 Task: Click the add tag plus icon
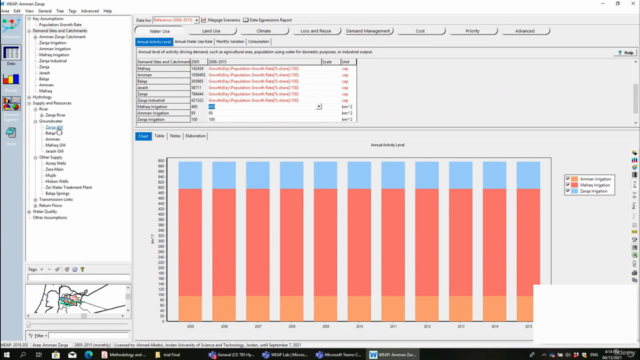pyautogui.click(x=42, y=269)
